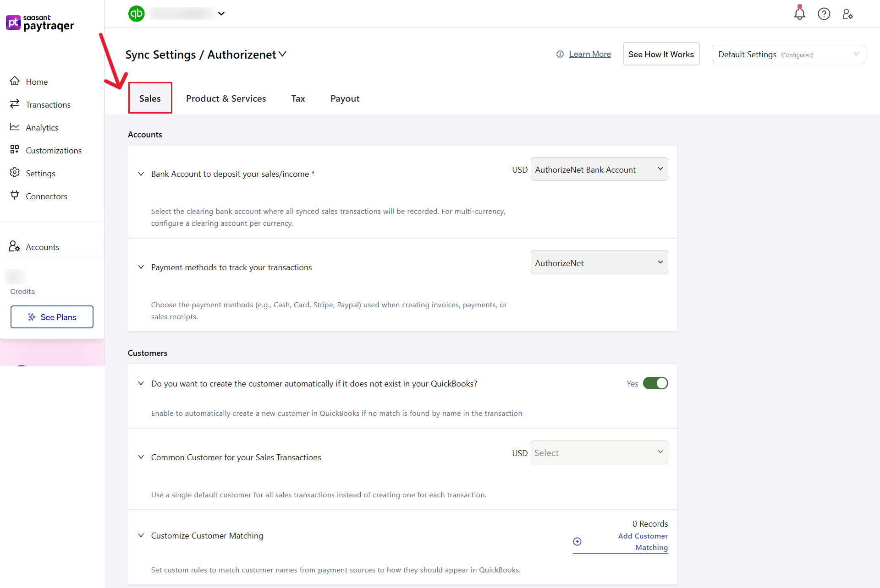Open the AuthorizeNet Bank Account dropdown
Screen dimensions: 880x588
pyautogui.click(x=599, y=169)
